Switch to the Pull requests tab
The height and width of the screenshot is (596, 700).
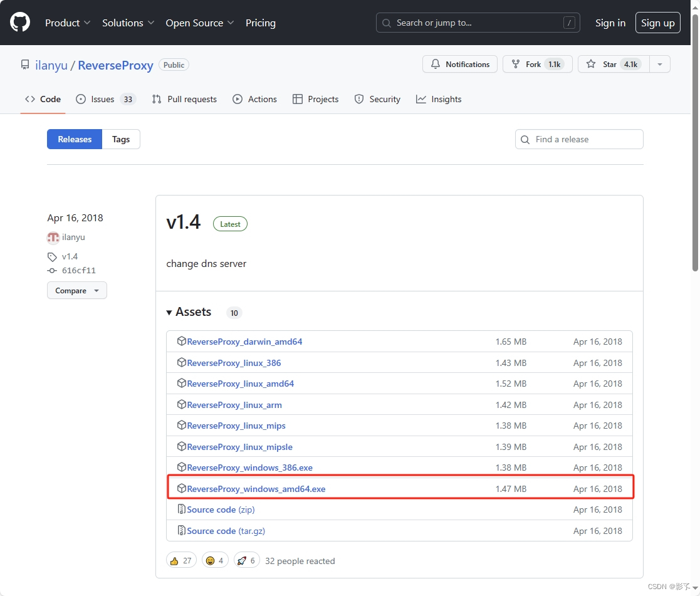tap(184, 99)
